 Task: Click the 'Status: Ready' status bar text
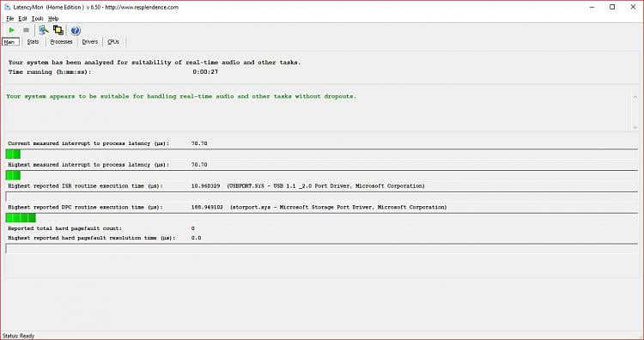[x=19, y=336]
